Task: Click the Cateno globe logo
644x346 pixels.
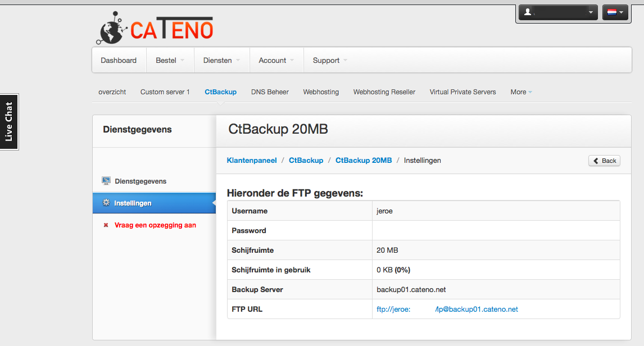Action: click(x=111, y=28)
